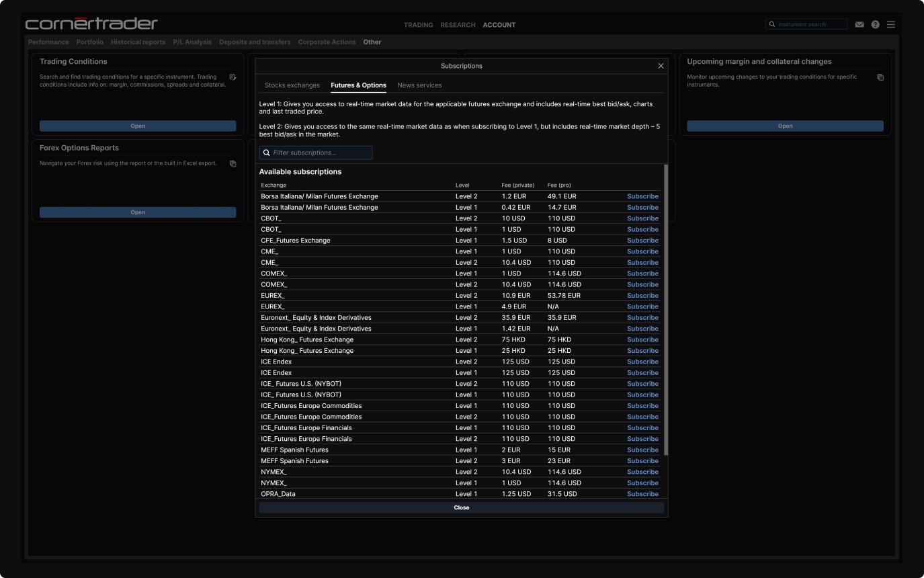Subscribe to ICE_Futures Europe Financials Level 1
Viewport: 924px width, 578px height.
coord(642,428)
